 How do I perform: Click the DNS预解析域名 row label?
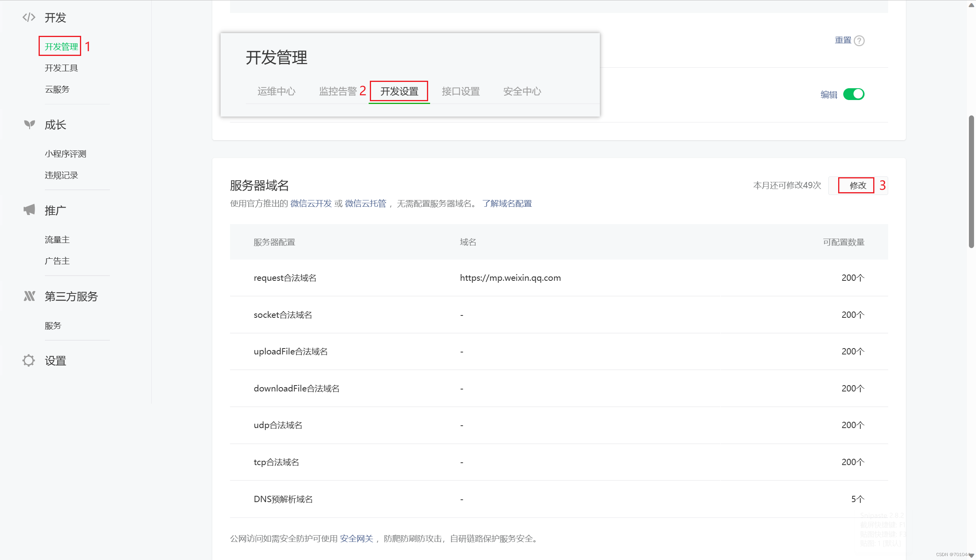click(283, 499)
